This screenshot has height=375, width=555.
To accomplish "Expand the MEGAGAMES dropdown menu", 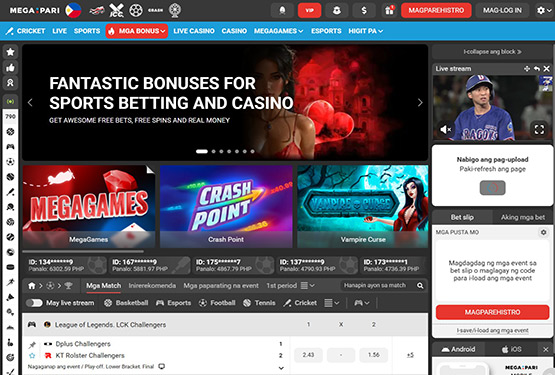I will click(278, 31).
